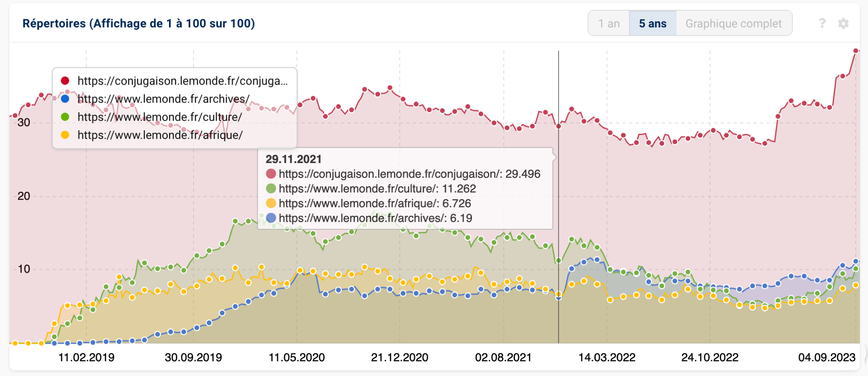
Task: Show the Graphique complet view
Action: click(734, 23)
